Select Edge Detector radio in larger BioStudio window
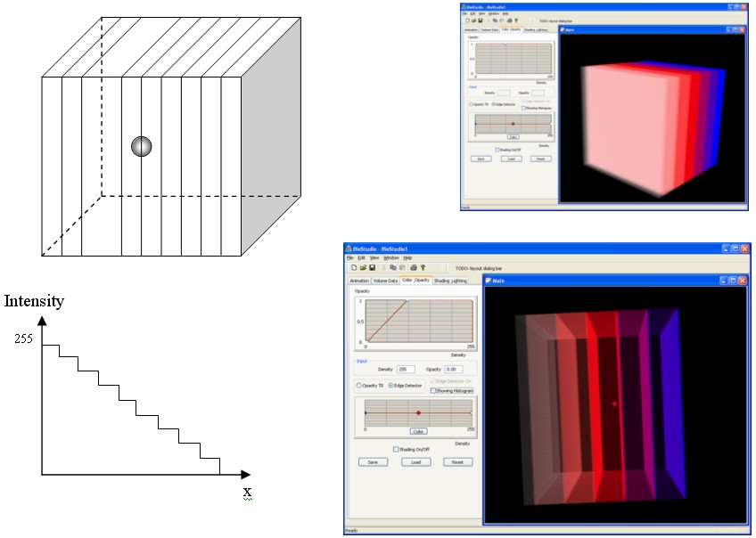The image size is (756, 538). tap(390, 386)
